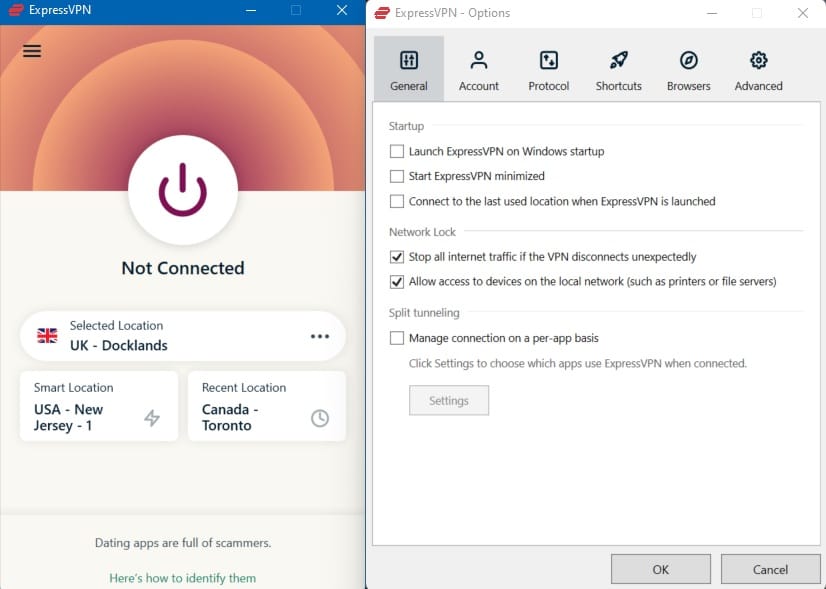Enable Launch ExpressVPN on Windows startup
826x589 pixels.
tap(397, 152)
